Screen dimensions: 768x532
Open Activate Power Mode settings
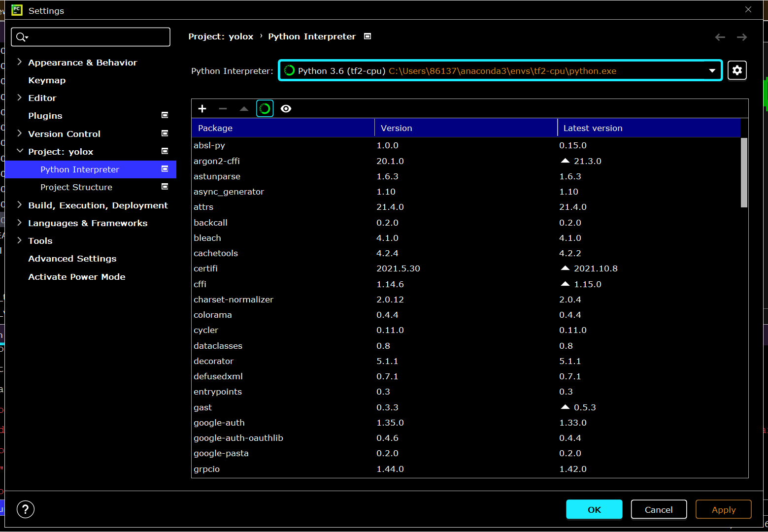click(77, 277)
